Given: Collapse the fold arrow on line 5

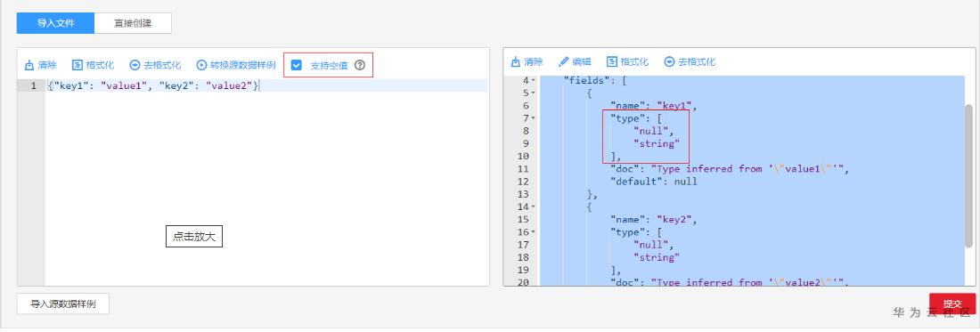Looking at the screenshot, I should click(533, 93).
